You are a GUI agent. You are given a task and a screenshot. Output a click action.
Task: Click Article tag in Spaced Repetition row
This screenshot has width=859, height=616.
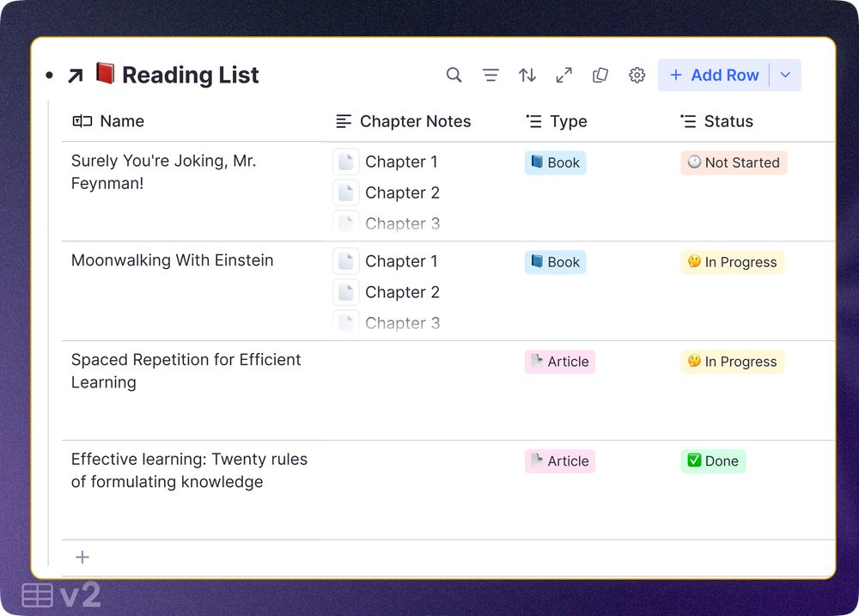click(560, 362)
